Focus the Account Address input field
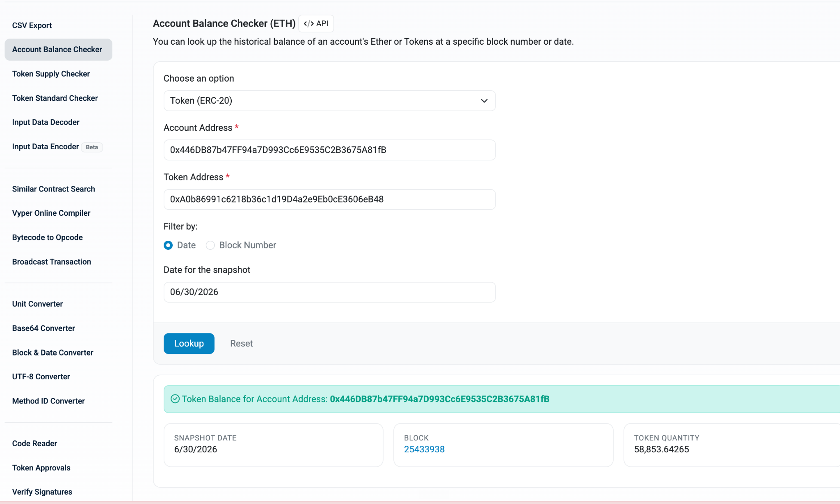This screenshot has height=504, width=840. [329, 150]
